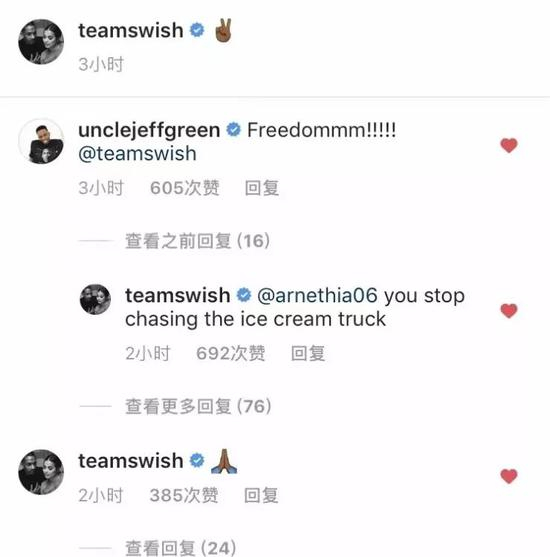The width and height of the screenshot is (550, 557).
Task: Reply to unclejeffgreen's Freedommm comment
Action: click(x=261, y=188)
